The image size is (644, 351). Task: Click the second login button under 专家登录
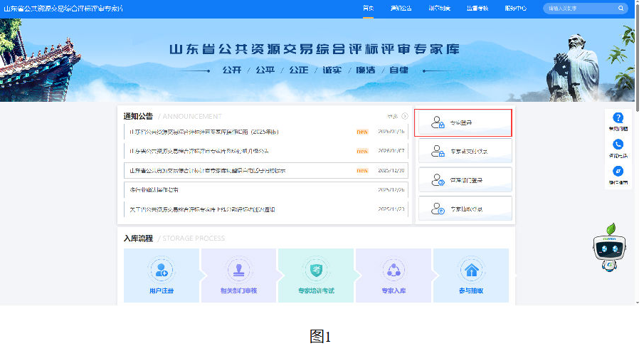(x=463, y=151)
